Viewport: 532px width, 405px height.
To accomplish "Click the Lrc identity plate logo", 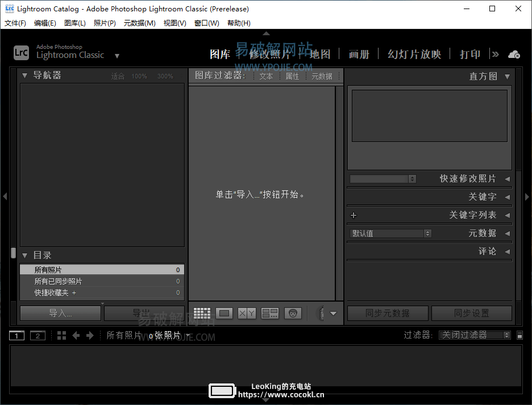I will click(x=21, y=53).
